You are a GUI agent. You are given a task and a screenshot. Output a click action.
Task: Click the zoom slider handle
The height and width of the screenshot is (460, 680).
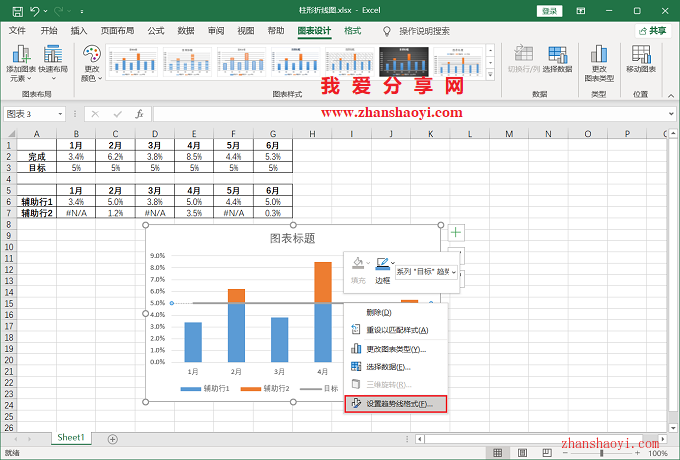coord(602,453)
